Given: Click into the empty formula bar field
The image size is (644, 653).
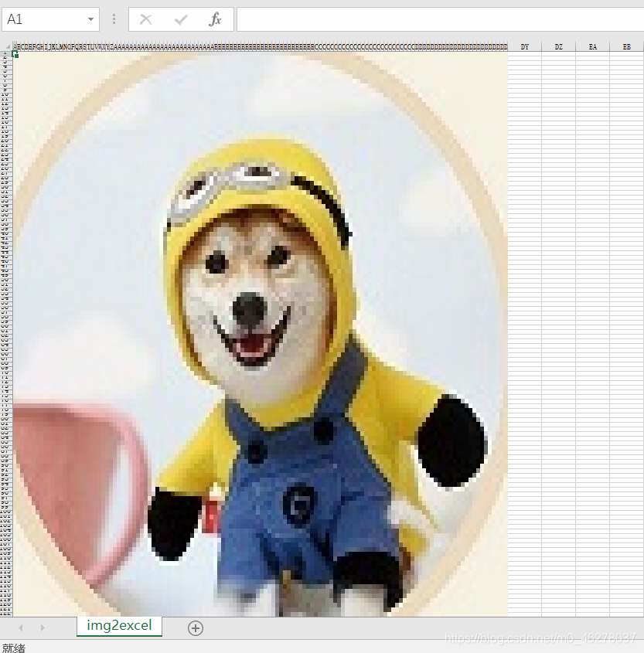Looking at the screenshot, I should tap(439, 20).
